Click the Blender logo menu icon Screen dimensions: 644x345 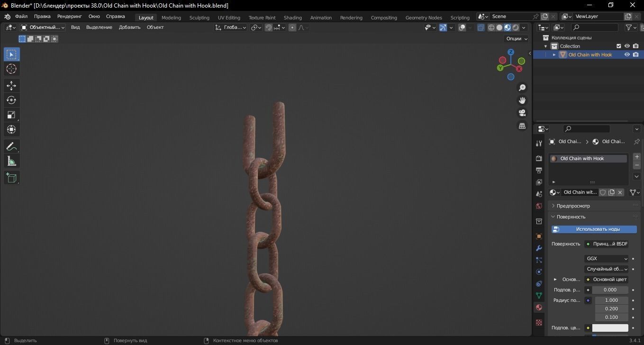(x=7, y=17)
